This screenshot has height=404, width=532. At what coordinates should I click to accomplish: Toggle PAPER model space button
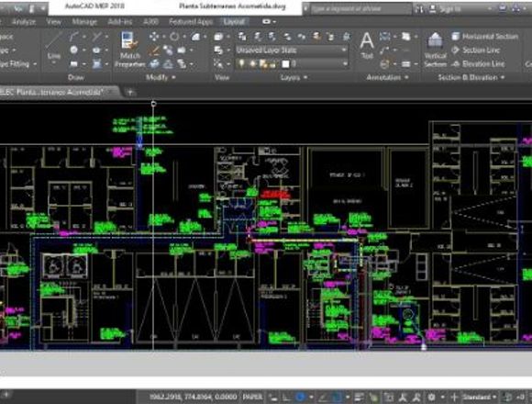tap(252, 397)
